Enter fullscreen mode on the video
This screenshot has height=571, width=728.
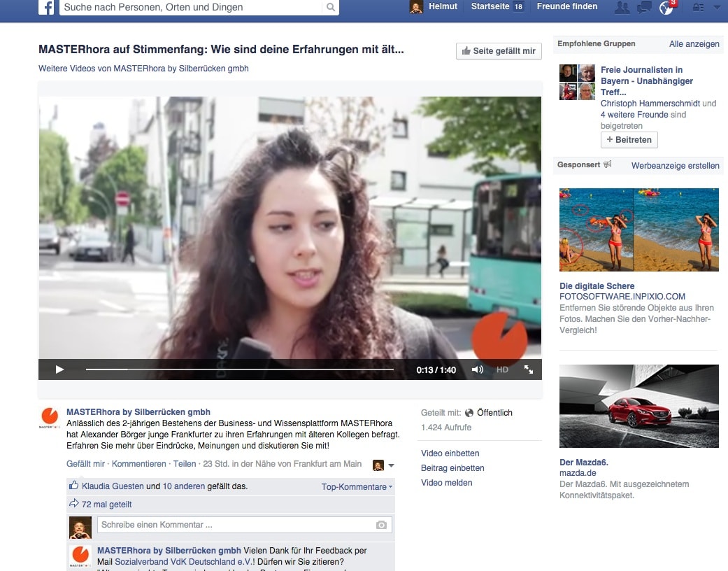point(529,369)
